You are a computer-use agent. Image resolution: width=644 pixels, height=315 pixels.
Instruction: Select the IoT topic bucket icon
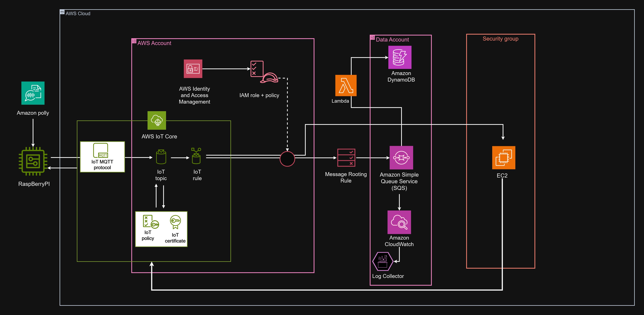pos(161,157)
